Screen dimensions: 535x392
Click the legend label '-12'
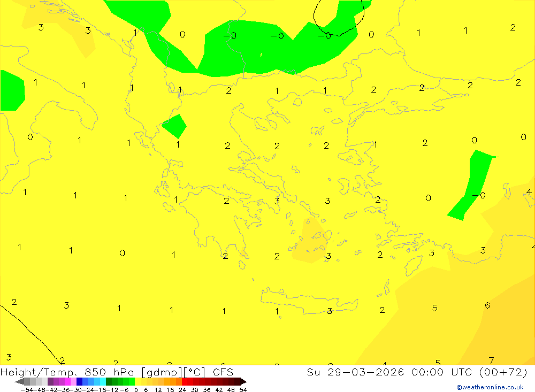tap(112, 390)
